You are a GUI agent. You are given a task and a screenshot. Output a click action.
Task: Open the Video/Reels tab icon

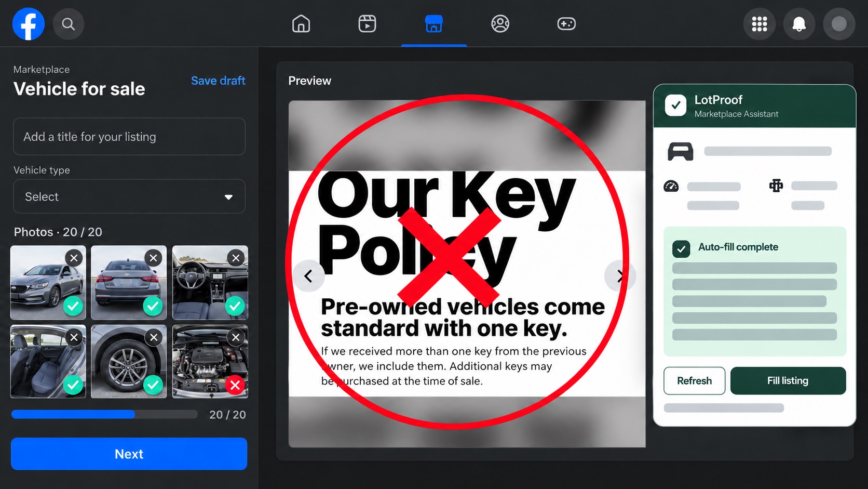pos(367,24)
